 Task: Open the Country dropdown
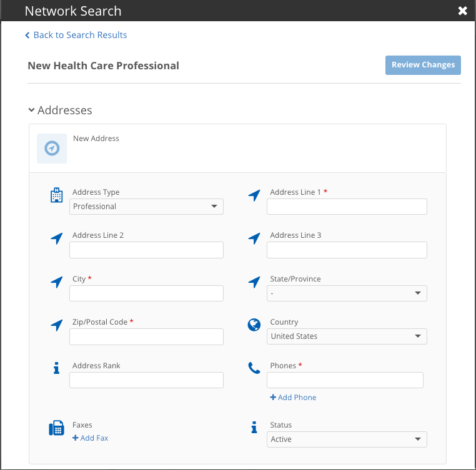tap(347, 336)
